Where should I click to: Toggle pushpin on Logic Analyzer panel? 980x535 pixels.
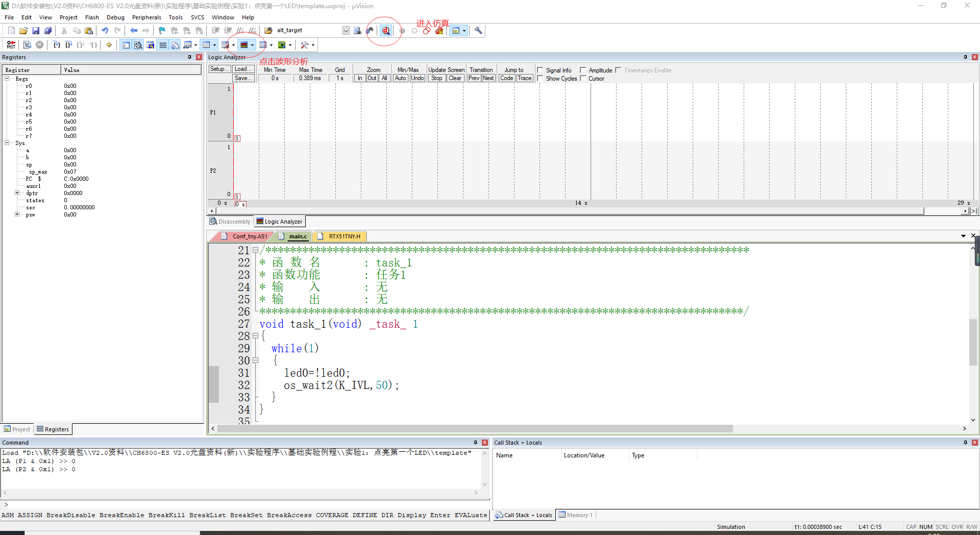[x=965, y=57]
